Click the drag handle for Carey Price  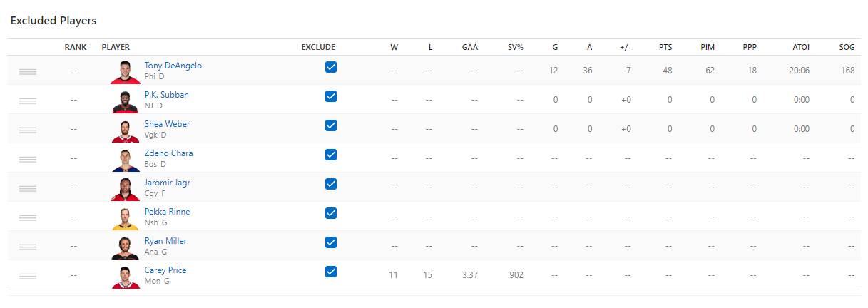tap(28, 276)
